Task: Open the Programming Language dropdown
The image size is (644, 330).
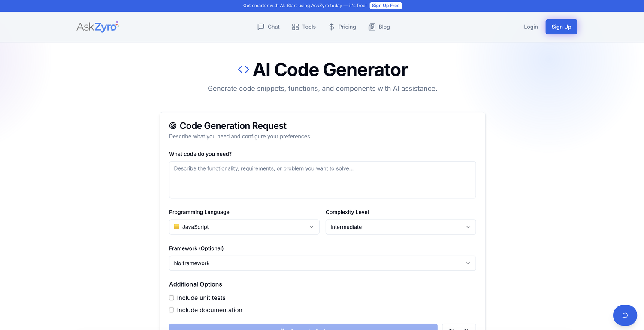Action: (x=244, y=227)
